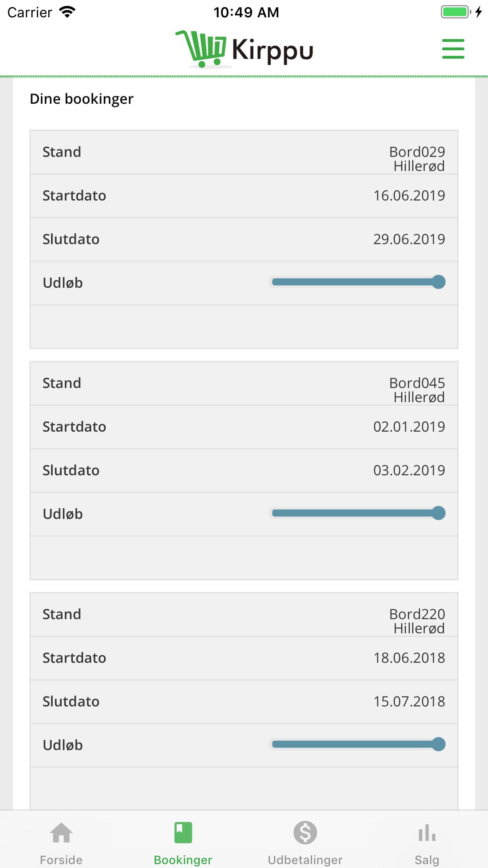The width and height of the screenshot is (488, 868).
Task: Tap the Dine bookinger heading
Action: pyautogui.click(x=82, y=99)
